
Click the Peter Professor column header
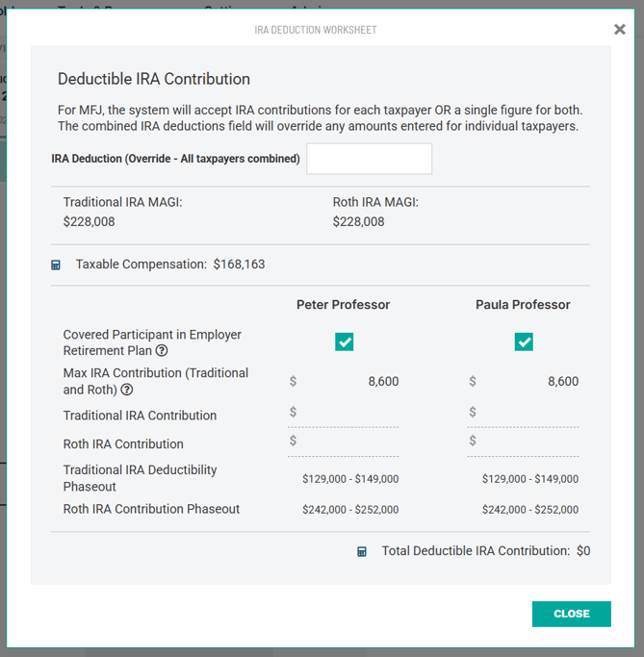click(x=343, y=305)
